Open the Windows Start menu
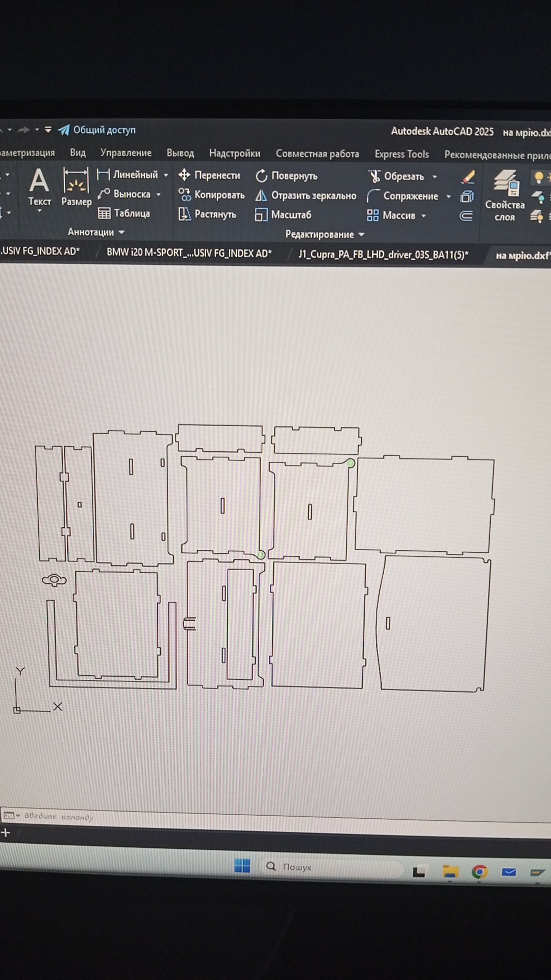 (x=242, y=866)
